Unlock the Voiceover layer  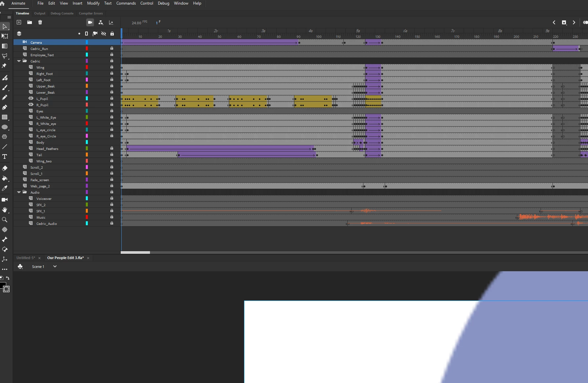click(112, 198)
